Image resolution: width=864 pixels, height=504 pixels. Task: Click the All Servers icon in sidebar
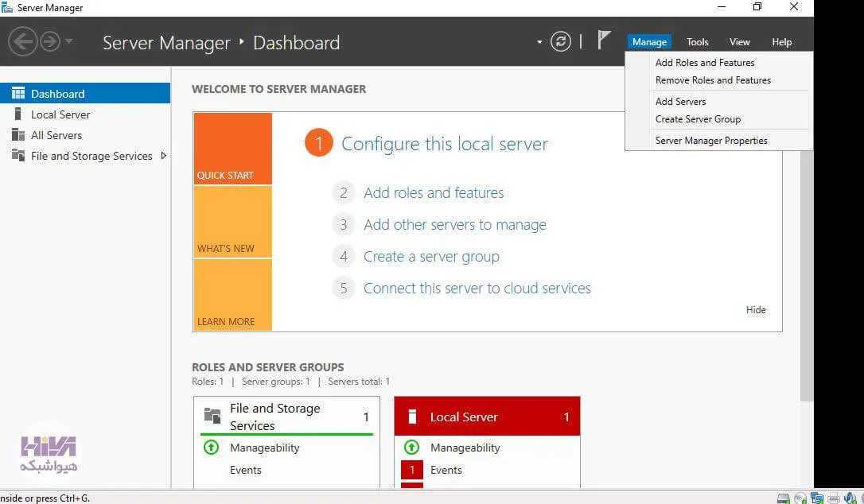coord(18,135)
